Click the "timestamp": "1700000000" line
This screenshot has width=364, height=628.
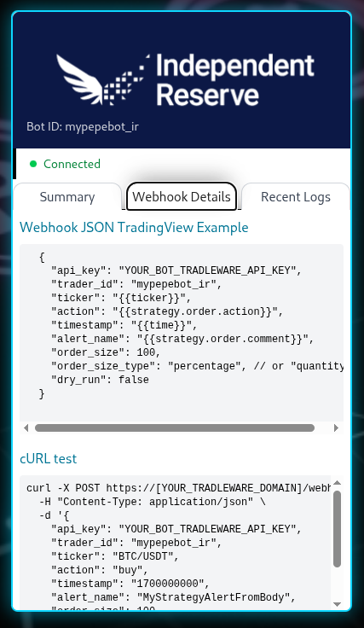coord(130,584)
